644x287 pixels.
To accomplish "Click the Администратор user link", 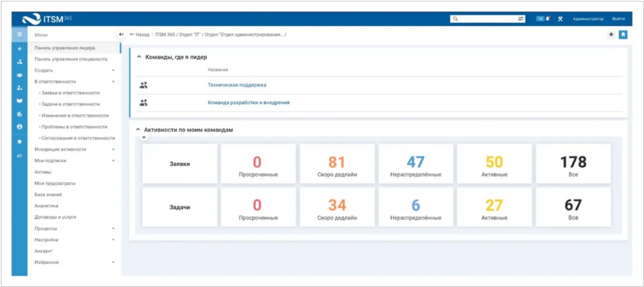I will coord(588,19).
